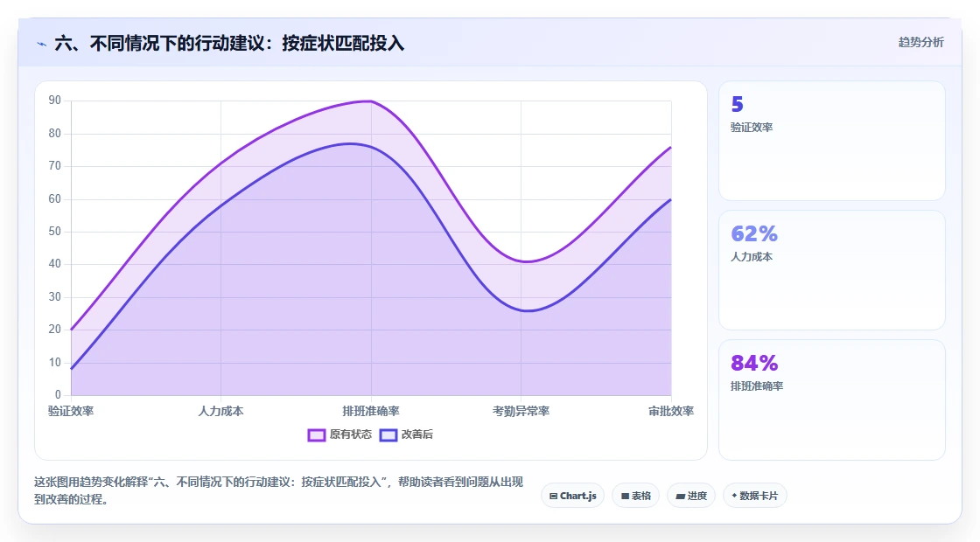
Task: Select the Chart.js tag chip
Action: (x=572, y=496)
